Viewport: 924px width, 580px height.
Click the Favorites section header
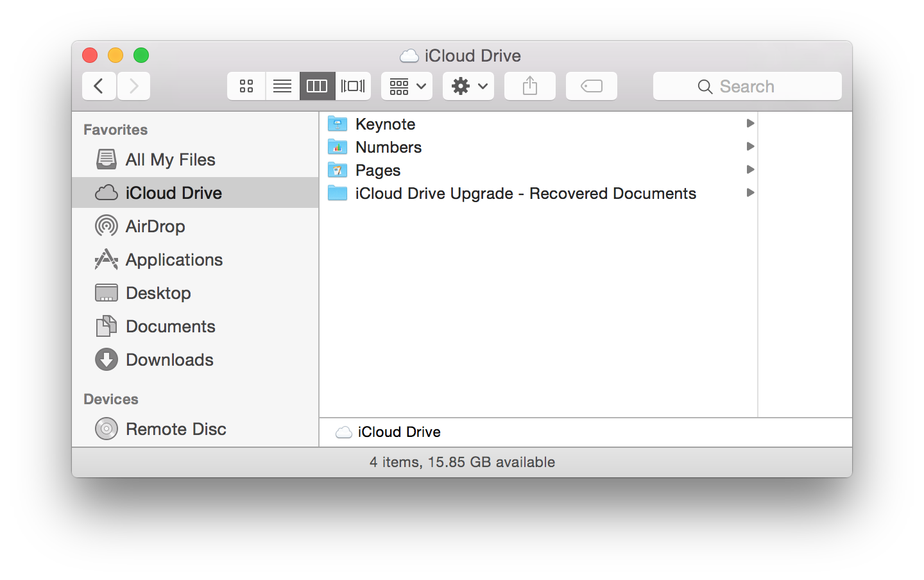coord(116,130)
